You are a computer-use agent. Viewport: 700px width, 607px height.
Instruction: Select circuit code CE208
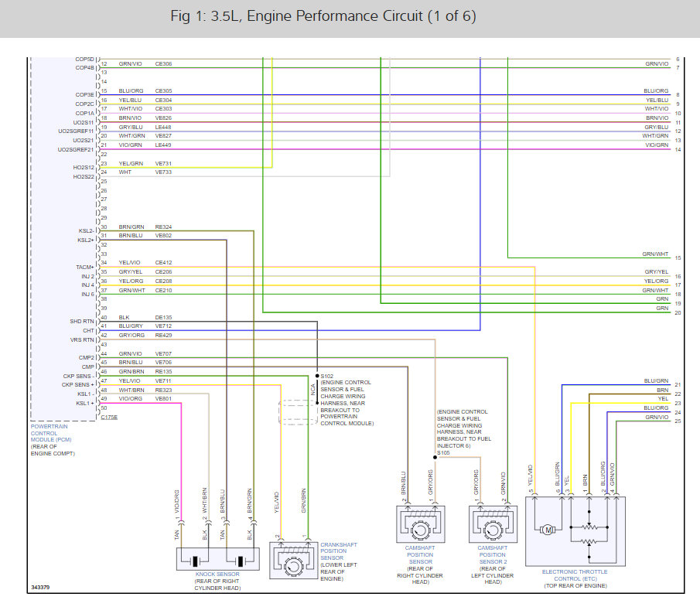pos(163,281)
